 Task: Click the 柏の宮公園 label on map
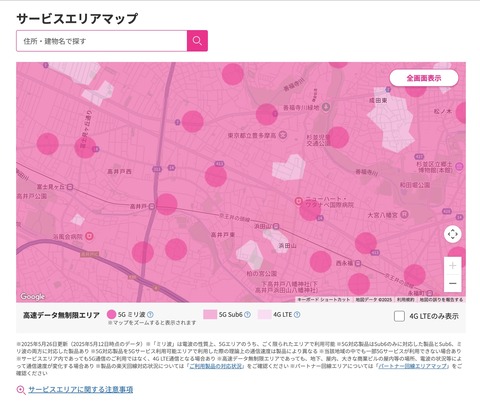[262, 274]
